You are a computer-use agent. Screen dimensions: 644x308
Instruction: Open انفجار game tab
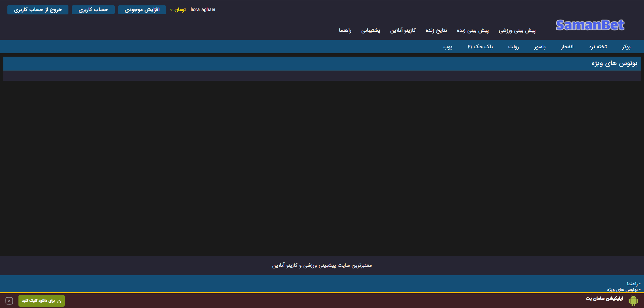point(567,47)
